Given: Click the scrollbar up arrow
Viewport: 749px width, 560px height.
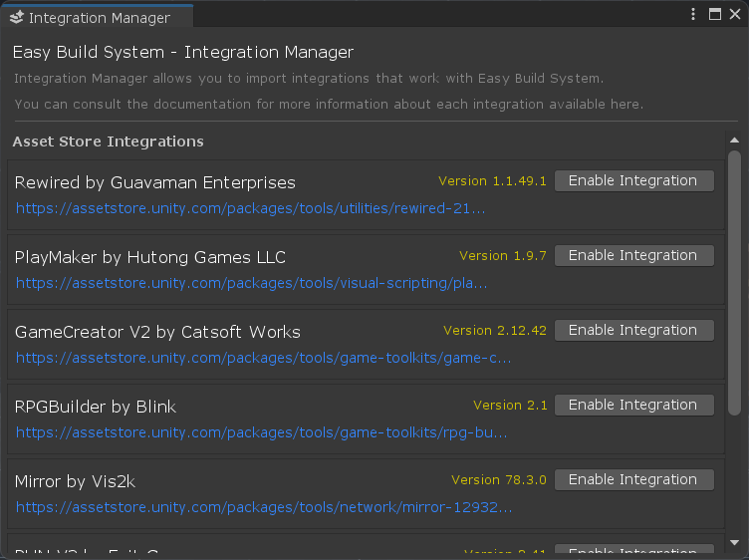Looking at the screenshot, I should [x=734, y=140].
